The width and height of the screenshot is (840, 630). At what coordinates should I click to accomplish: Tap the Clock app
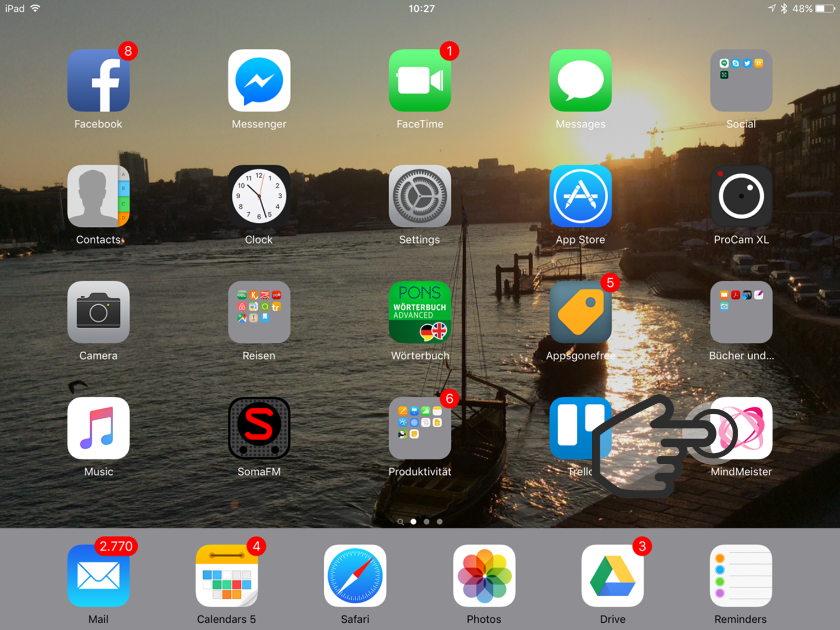coord(259,196)
